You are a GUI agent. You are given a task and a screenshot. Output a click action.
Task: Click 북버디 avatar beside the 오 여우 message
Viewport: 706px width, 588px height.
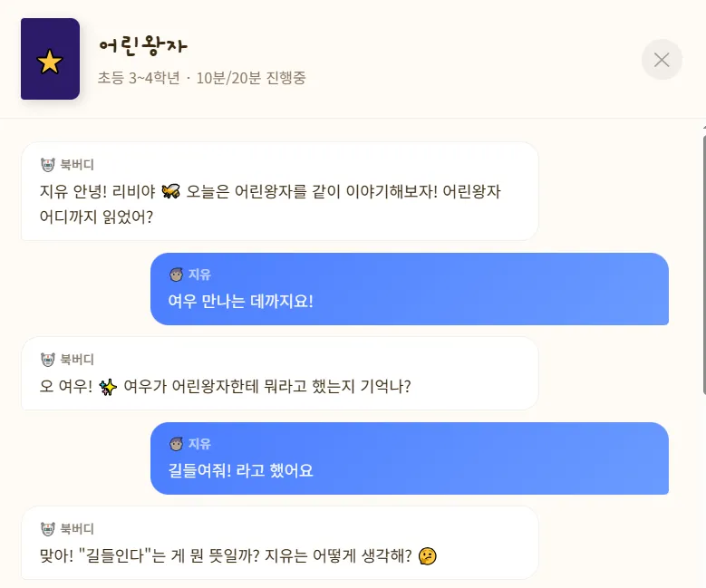48,360
